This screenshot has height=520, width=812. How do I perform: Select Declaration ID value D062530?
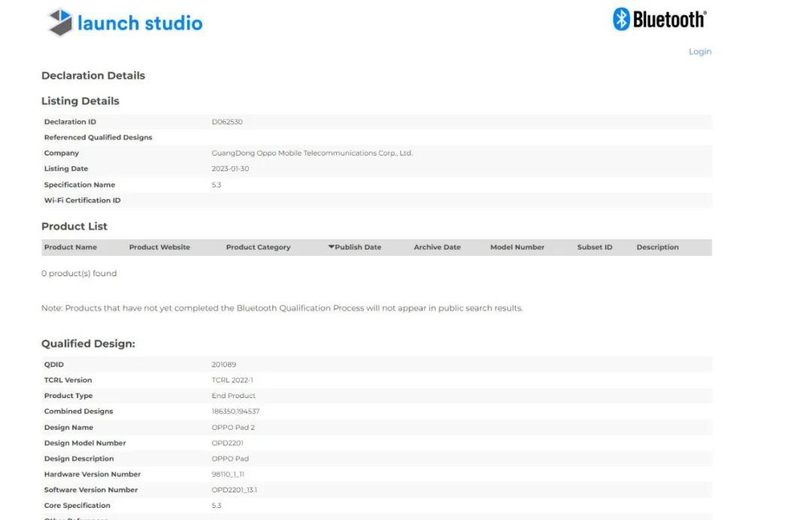[x=227, y=122]
